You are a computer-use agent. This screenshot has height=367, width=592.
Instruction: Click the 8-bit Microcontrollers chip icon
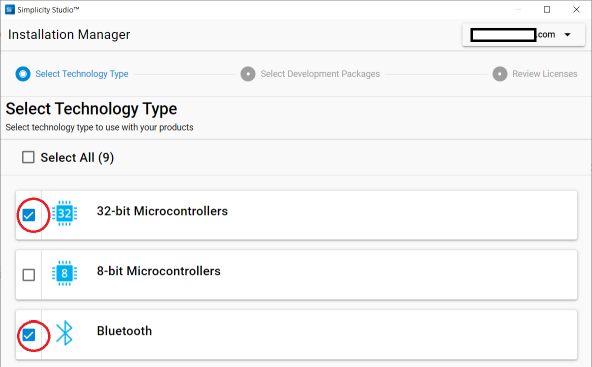(x=65, y=273)
